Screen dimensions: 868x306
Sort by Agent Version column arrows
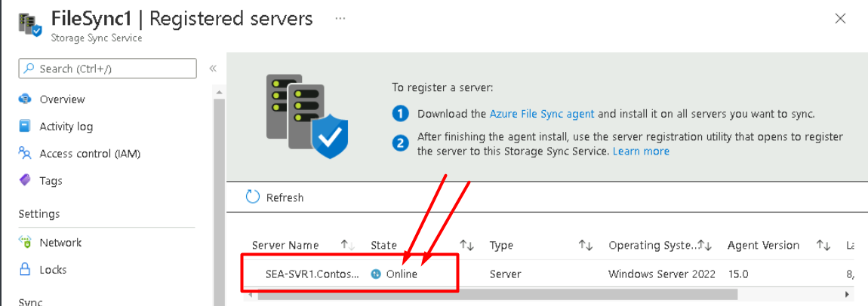823,245
